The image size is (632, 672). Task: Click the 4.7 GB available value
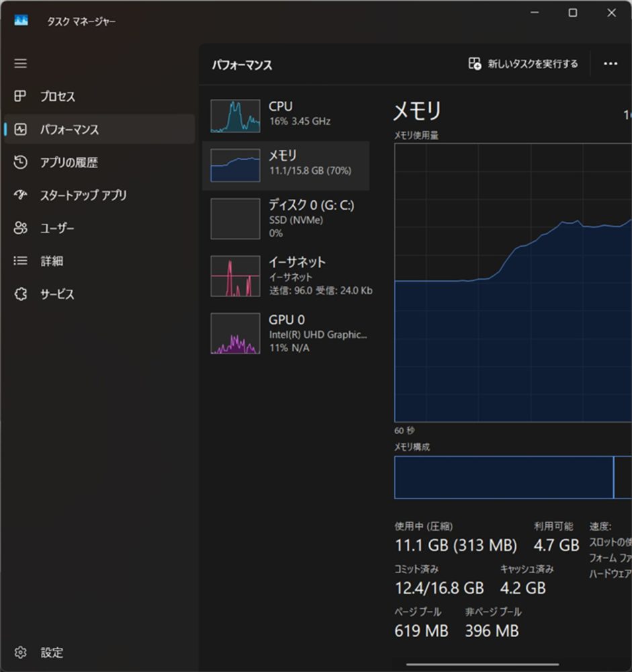click(x=557, y=545)
